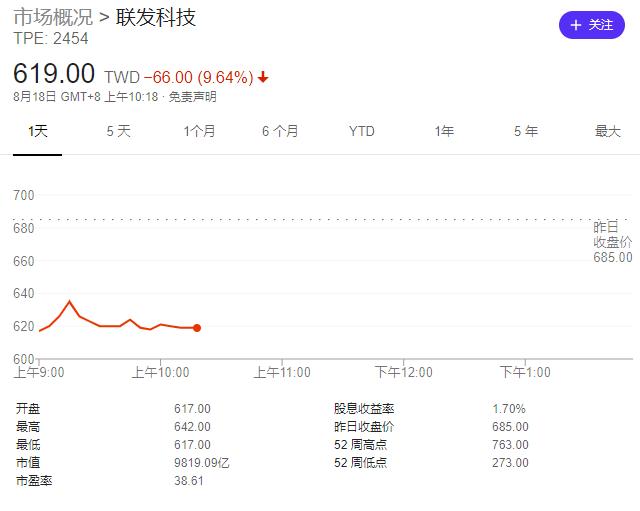Click the TPE: 2454 ticker text
The height and width of the screenshot is (511, 640).
pos(51,39)
